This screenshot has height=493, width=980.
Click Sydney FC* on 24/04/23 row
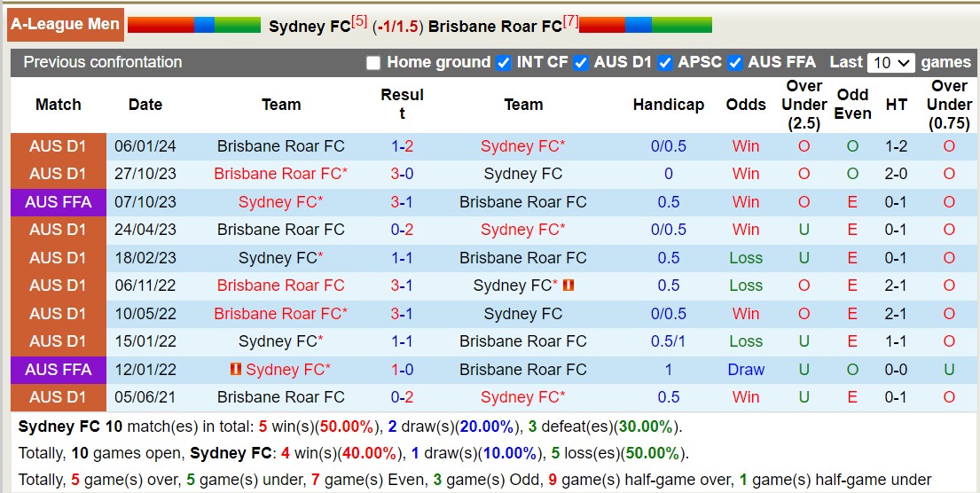pyautogui.click(x=522, y=230)
